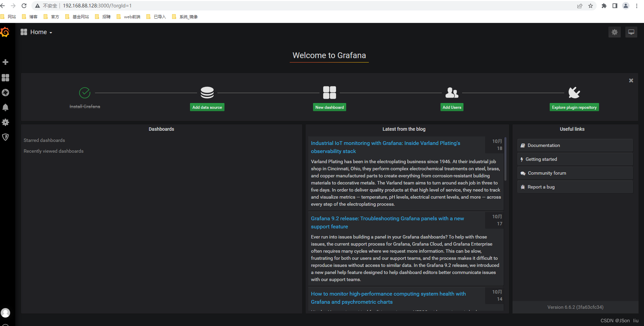
Task: Open the browser profile avatar
Action: coord(626,6)
